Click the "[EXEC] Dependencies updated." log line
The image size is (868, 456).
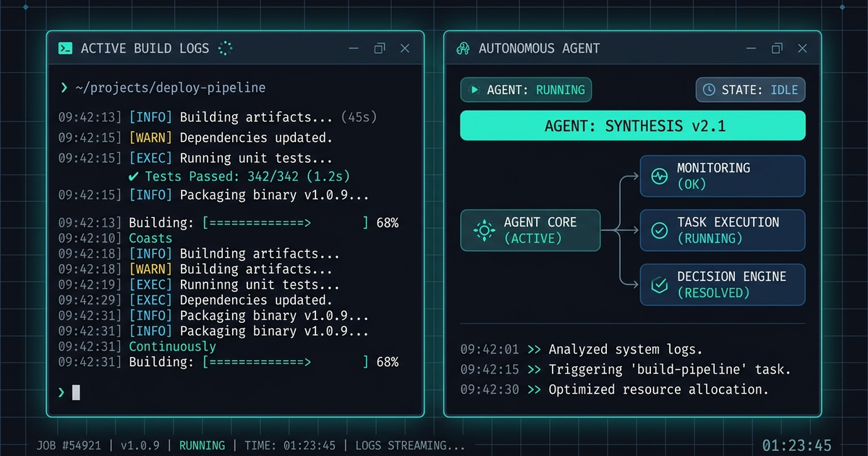(x=195, y=300)
